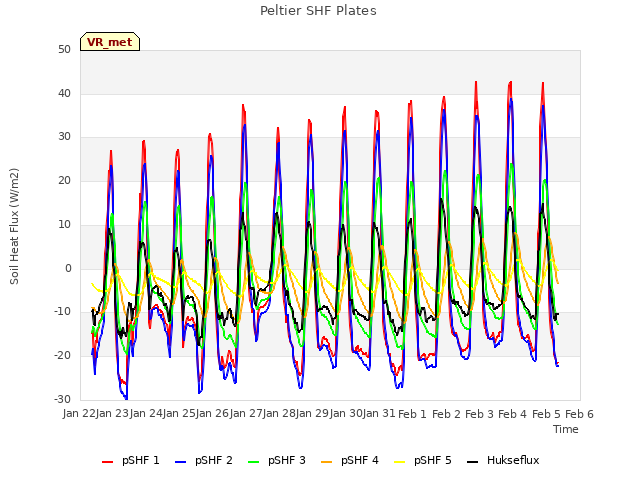Toggle the pSHF 4 legend entry
640x480 pixels.
point(350,460)
